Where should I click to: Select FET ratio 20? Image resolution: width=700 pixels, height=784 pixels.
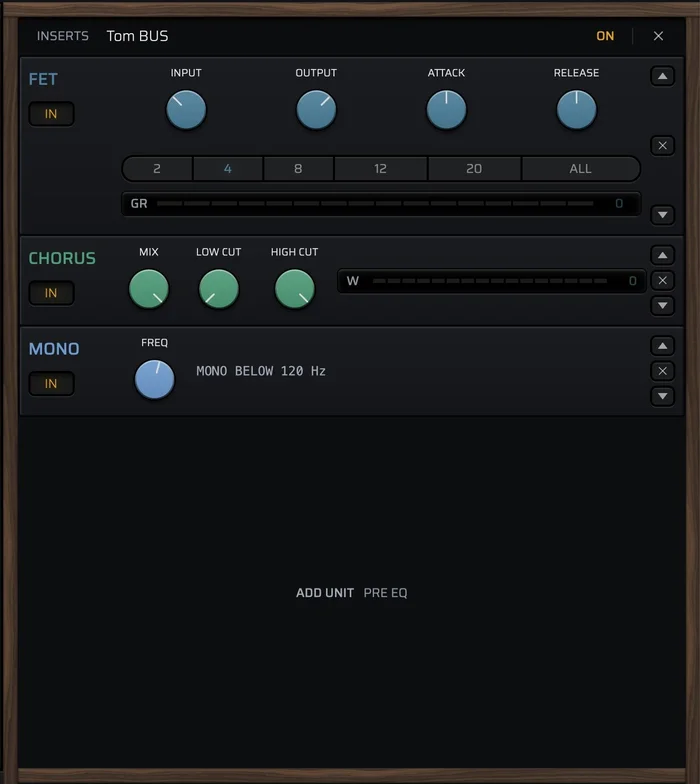click(x=474, y=168)
